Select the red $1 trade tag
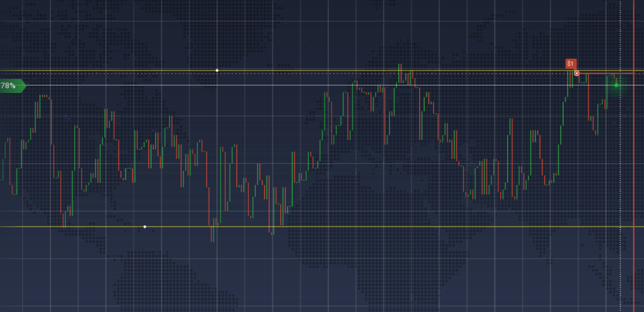644x312 pixels. click(570, 64)
